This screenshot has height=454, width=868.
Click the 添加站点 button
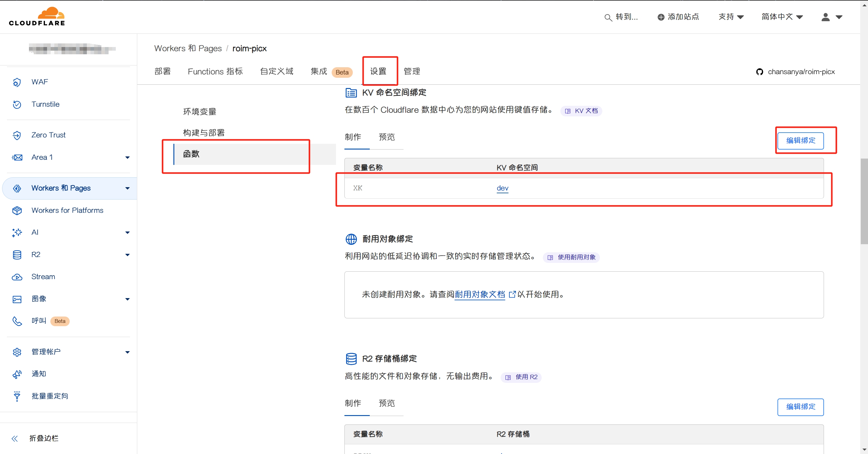click(x=678, y=17)
